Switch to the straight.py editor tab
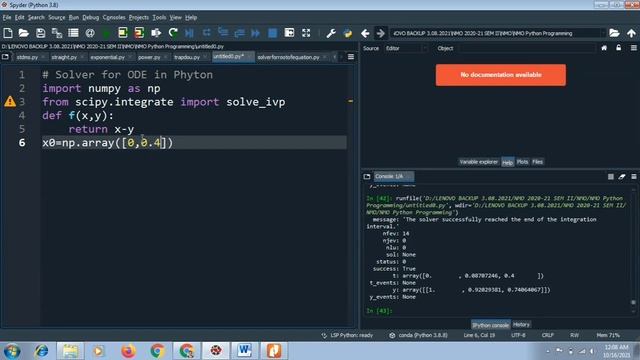The image size is (640, 360). (x=64, y=57)
